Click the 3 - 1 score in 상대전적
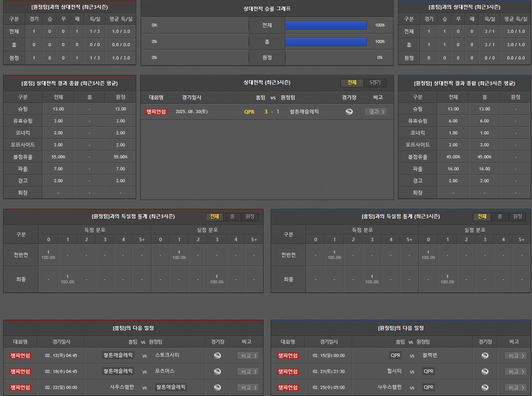This screenshot has height=396, width=532. coord(272,112)
